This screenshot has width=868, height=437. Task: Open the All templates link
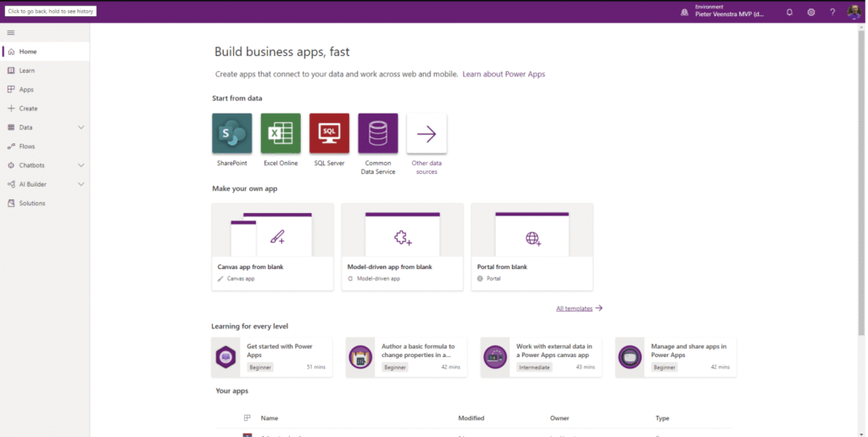click(574, 309)
